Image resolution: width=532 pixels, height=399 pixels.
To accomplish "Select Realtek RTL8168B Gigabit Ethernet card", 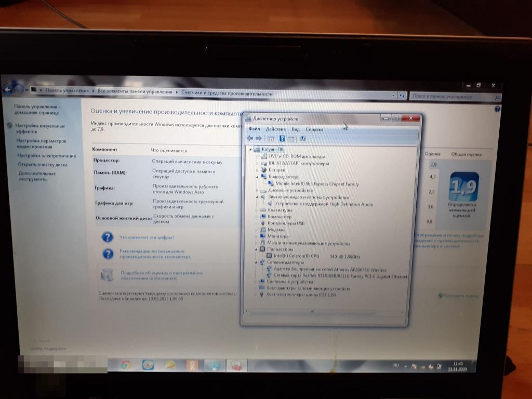I will click(340, 276).
